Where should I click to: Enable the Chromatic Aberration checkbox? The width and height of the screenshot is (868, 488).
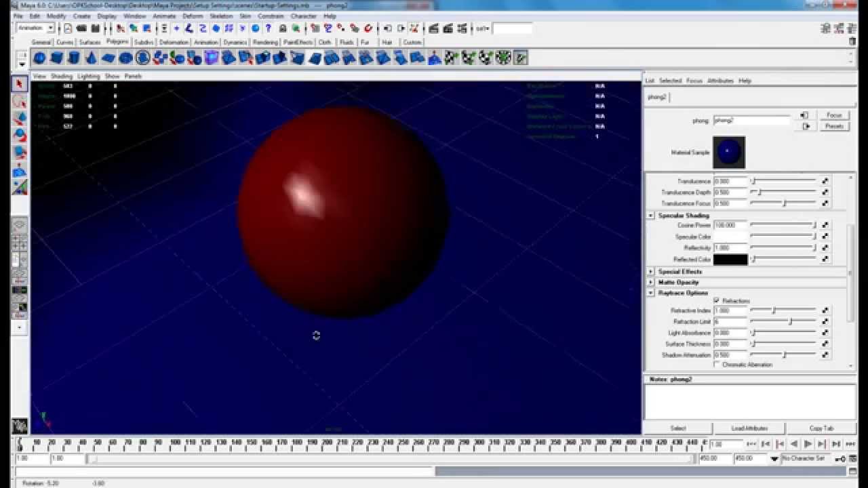[717, 365]
